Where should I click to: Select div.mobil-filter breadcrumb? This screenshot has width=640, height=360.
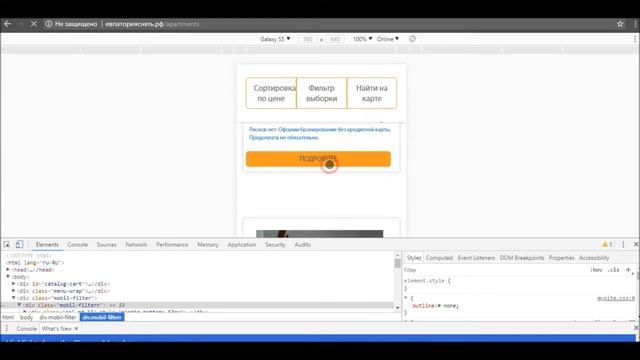[58, 317]
